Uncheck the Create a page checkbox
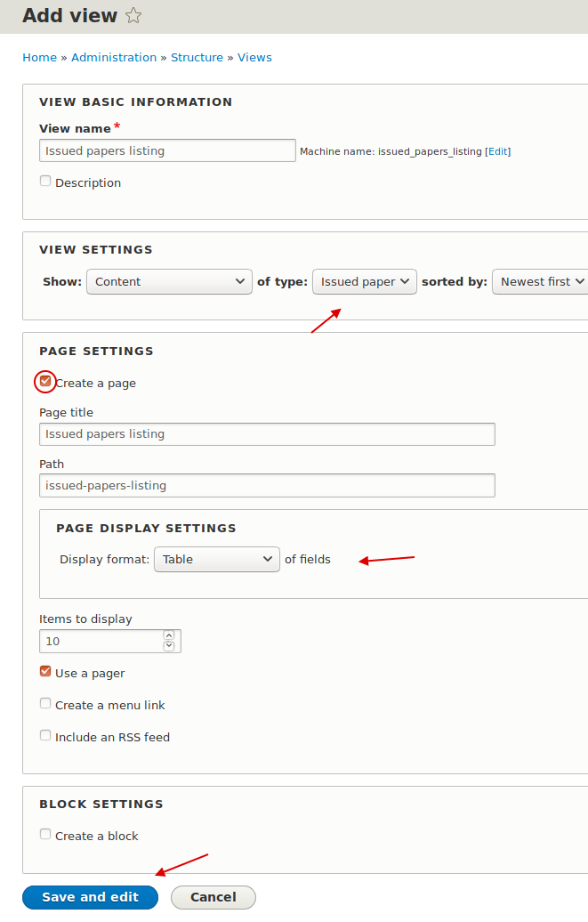 [45, 382]
